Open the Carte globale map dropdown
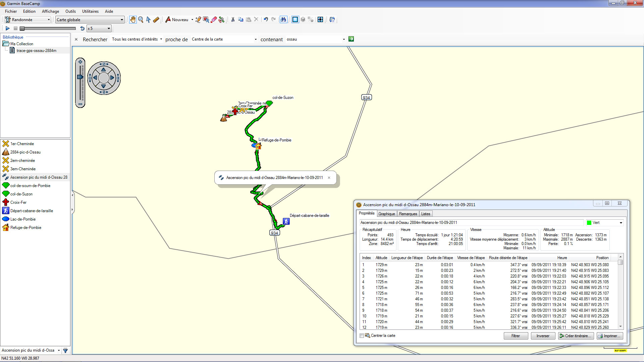 click(x=90, y=20)
